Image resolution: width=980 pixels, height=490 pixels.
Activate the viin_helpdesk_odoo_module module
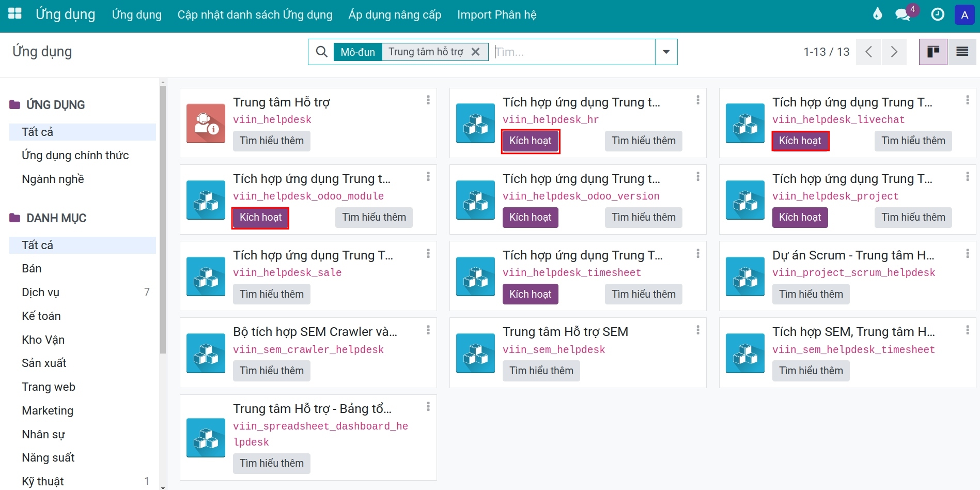261,217
